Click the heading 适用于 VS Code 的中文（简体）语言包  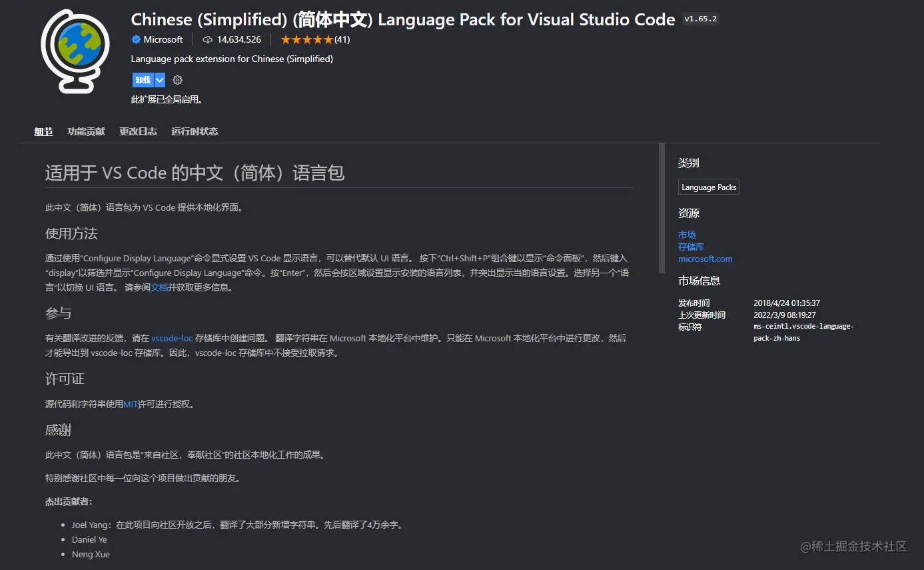tap(195, 173)
